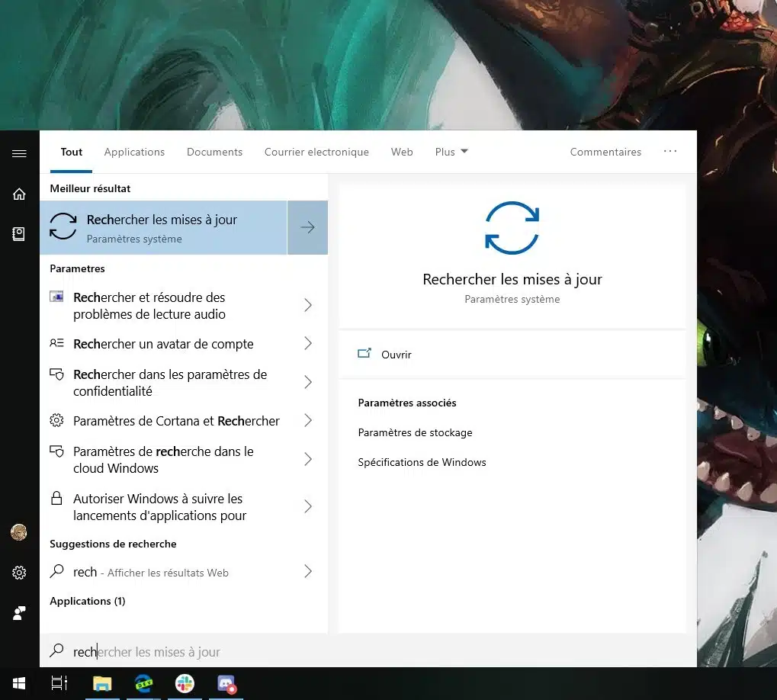Image resolution: width=777 pixels, height=700 pixels.
Task: Switch to the Courrier electronique tab
Action: coord(316,152)
